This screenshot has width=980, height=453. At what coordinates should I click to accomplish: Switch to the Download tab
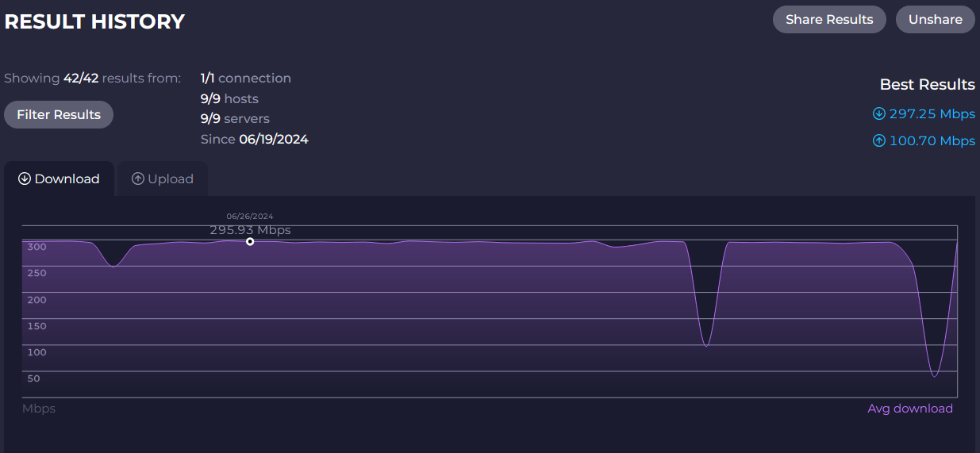pyautogui.click(x=60, y=179)
